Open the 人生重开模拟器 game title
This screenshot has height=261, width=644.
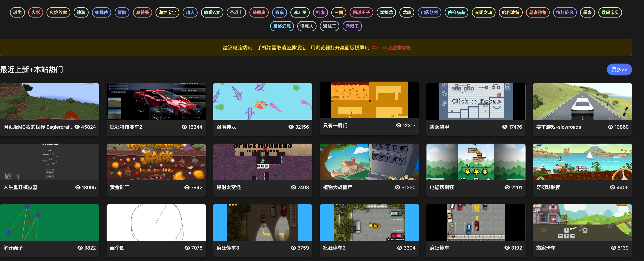[20, 188]
